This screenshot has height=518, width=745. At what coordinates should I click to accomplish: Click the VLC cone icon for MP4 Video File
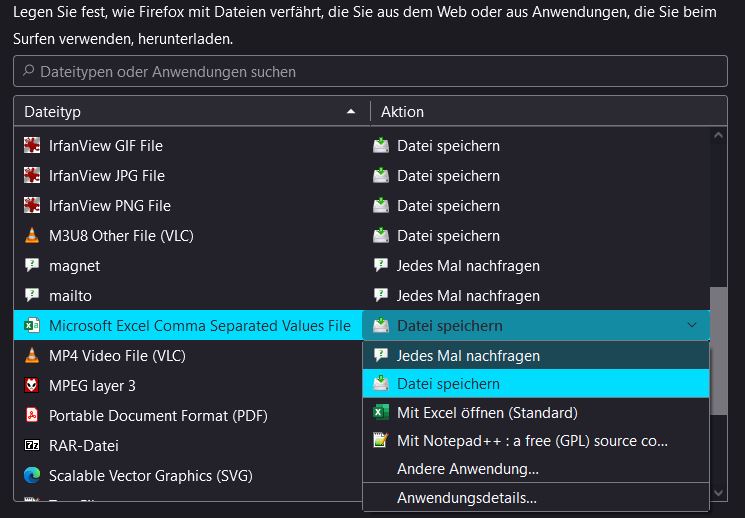[x=32, y=355]
